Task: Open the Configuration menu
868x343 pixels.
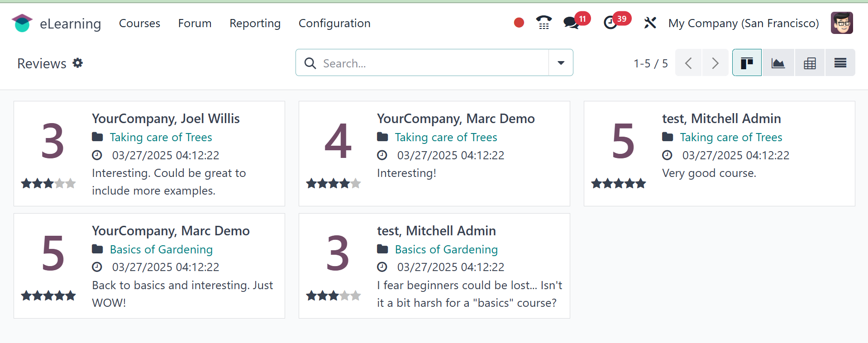Action: coord(334,23)
